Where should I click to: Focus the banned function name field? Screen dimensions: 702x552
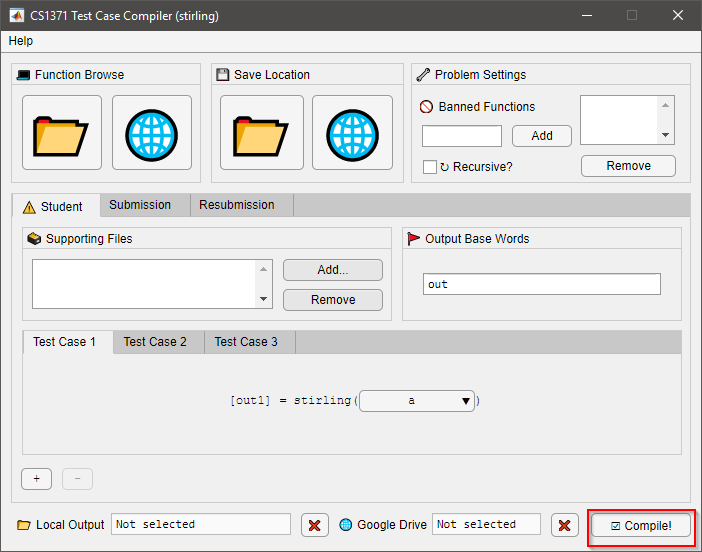(x=462, y=136)
